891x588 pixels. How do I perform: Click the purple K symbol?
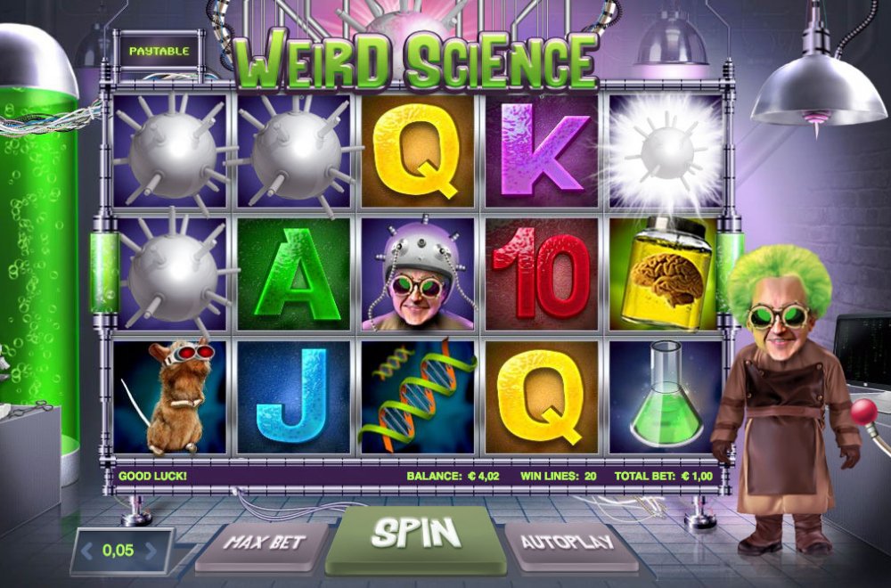click(x=542, y=151)
